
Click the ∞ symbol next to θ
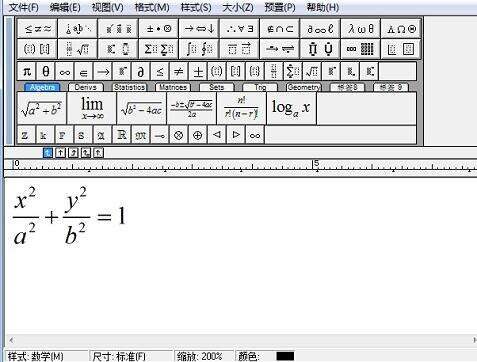coord(65,71)
